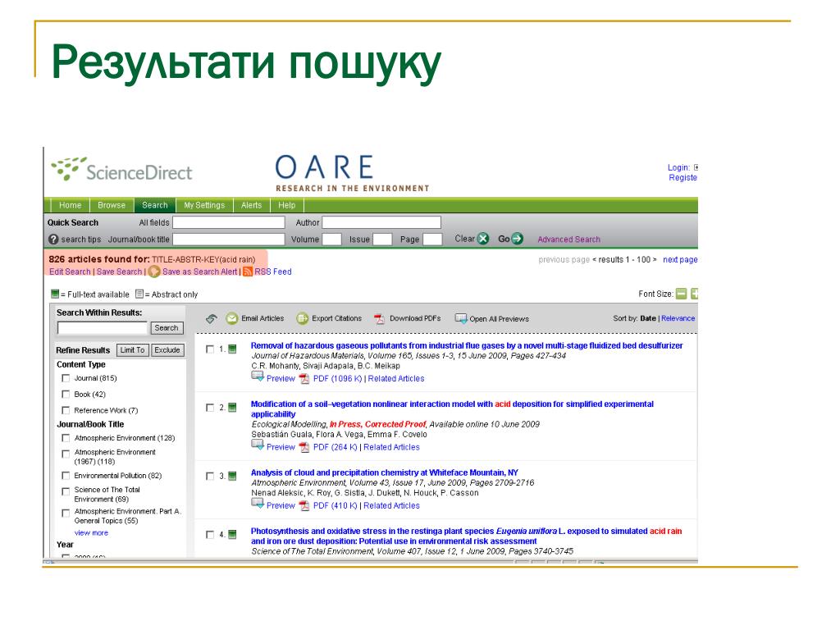Check the Book (42) checkbox
This screenshot has width=840, height=630.
click(x=66, y=395)
